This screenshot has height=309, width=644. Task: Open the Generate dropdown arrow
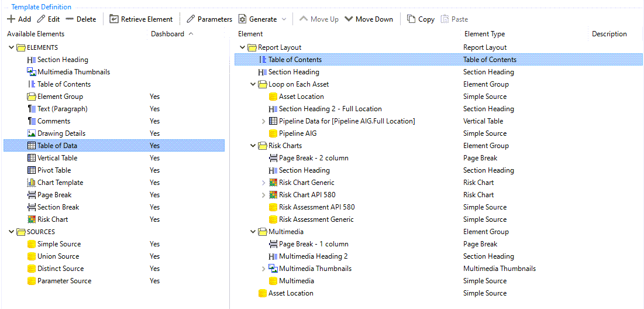284,19
